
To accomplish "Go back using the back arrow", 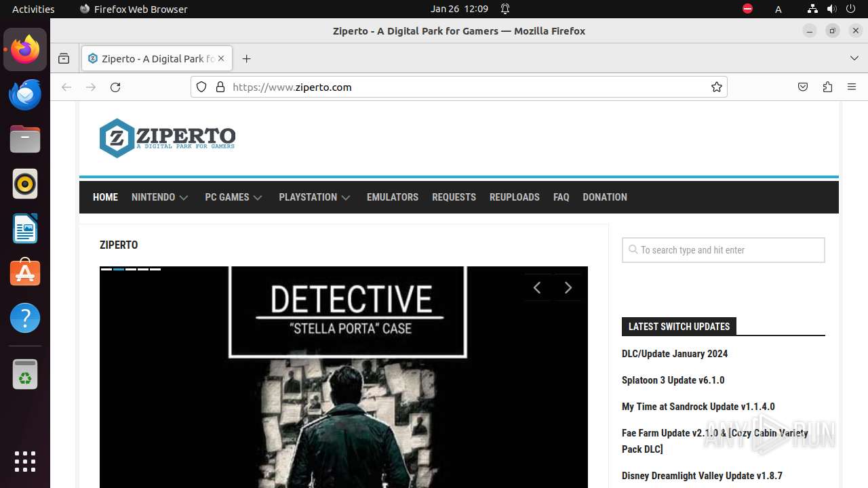I will click(x=66, y=87).
